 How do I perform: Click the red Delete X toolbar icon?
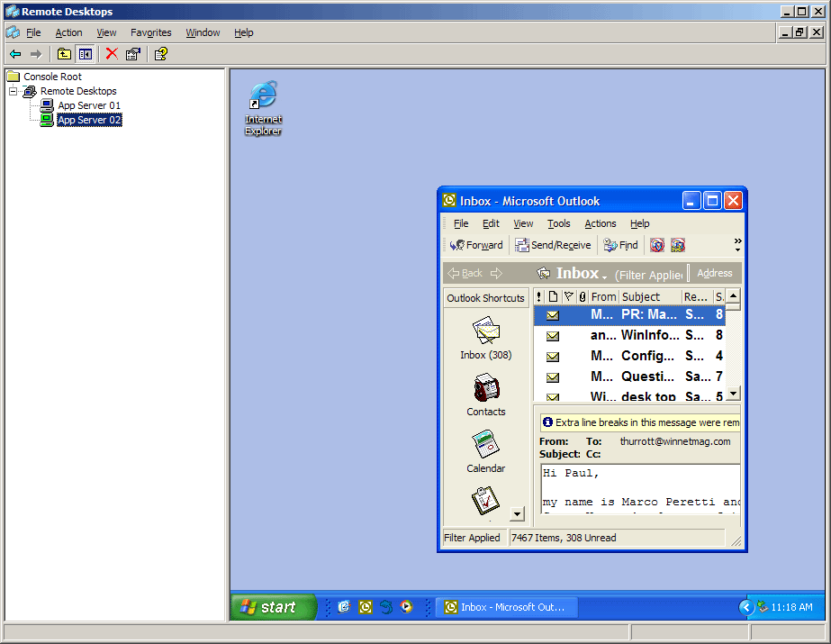pyautogui.click(x=112, y=54)
